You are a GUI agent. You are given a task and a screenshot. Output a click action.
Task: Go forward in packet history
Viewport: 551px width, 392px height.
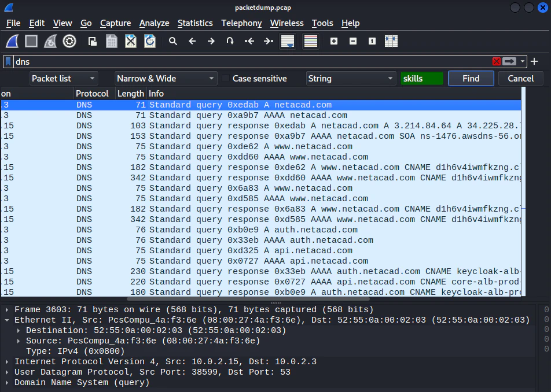211,42
